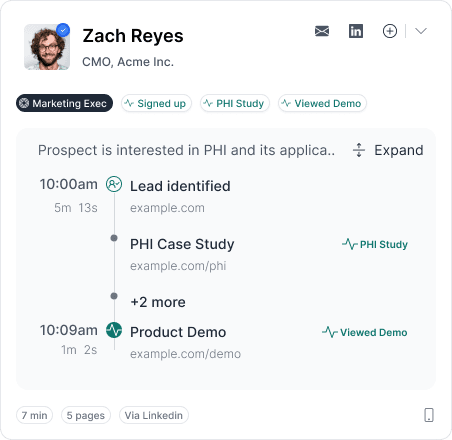Image resolution: width=452 pixels, height=440 pixels.
Task: Open the chevron dropdown beside plus icon
Action: point(421,31)
